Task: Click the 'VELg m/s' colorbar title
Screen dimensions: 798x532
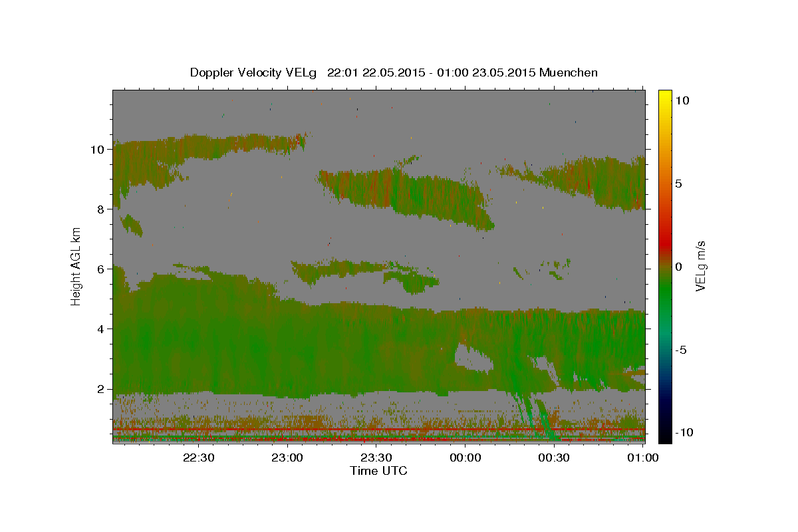Action: coord(701,266)
